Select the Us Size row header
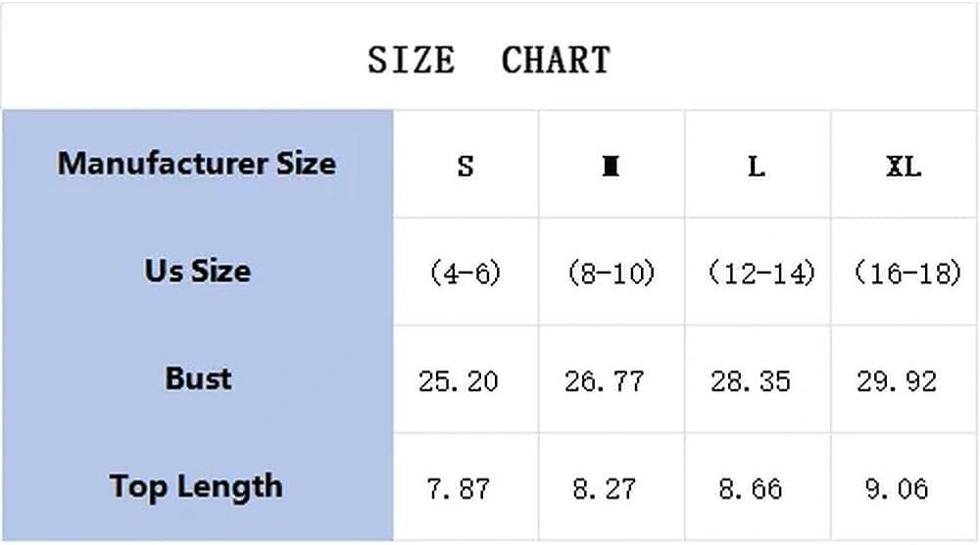Viewport: 980px width, 545px height. (198, 272)
